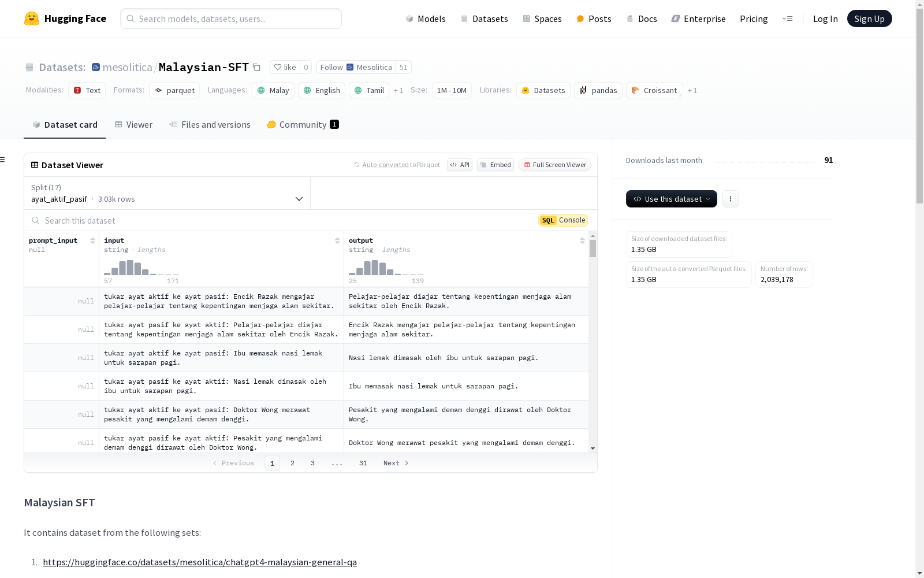The width and height of the screenshot is (924, 578).
Task: Click the table scrollbar down arrow
Action: pos(593,449)
